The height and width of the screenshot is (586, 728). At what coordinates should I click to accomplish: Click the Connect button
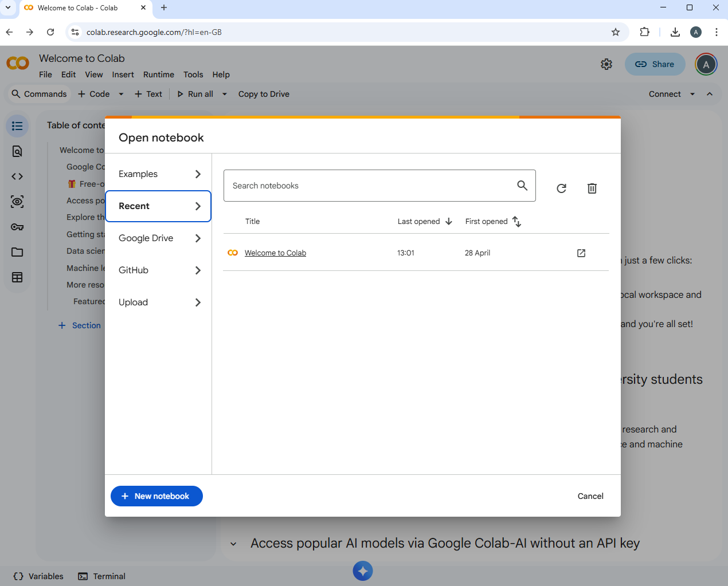point(665,94)
